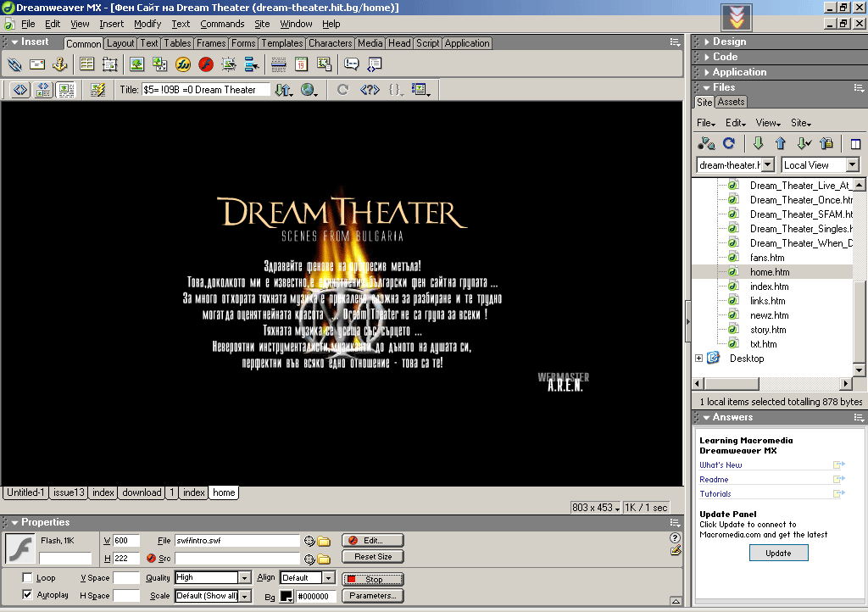This screenshot has width=868, height=612.
Task: Open the Modify menu
Action: point(147,24)
